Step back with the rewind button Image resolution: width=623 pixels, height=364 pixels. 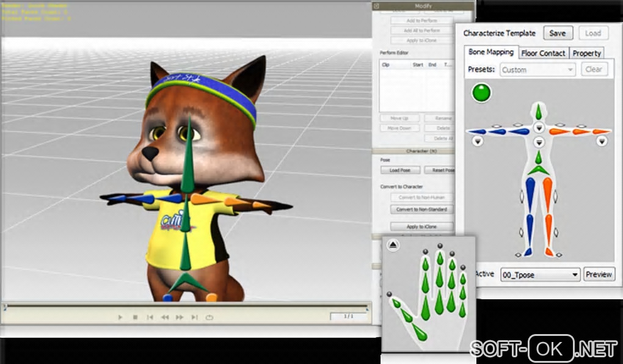pyautogui.click(x=164, y=317)
